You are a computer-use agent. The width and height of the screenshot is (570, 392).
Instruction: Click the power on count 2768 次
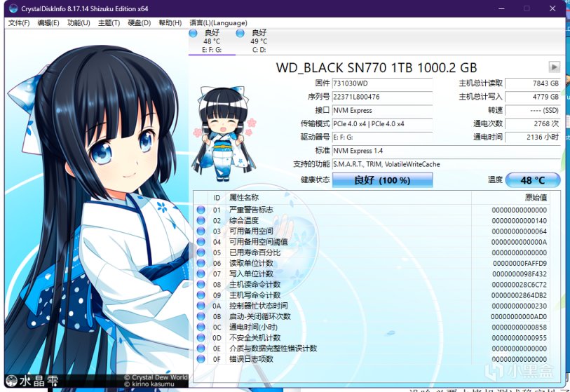(x=533, y=123)
